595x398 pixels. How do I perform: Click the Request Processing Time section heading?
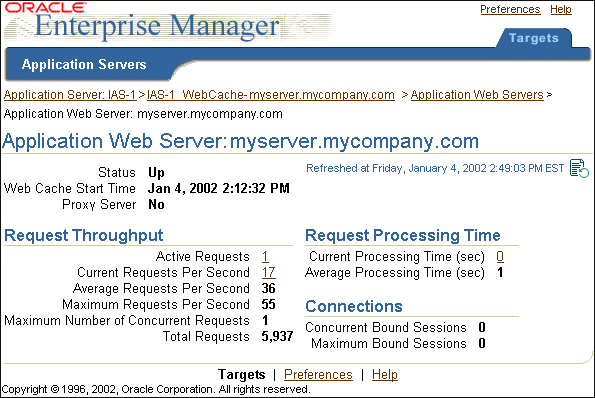[403, 235]
